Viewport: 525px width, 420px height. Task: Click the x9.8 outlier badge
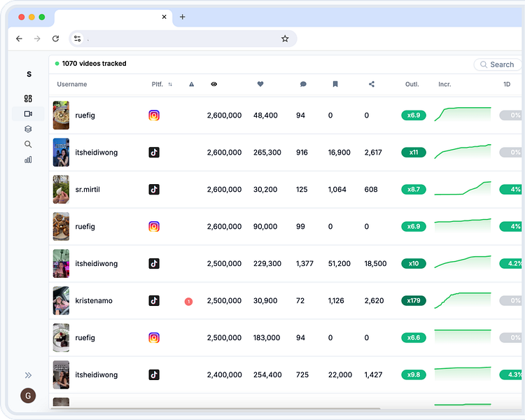(414, 374)
